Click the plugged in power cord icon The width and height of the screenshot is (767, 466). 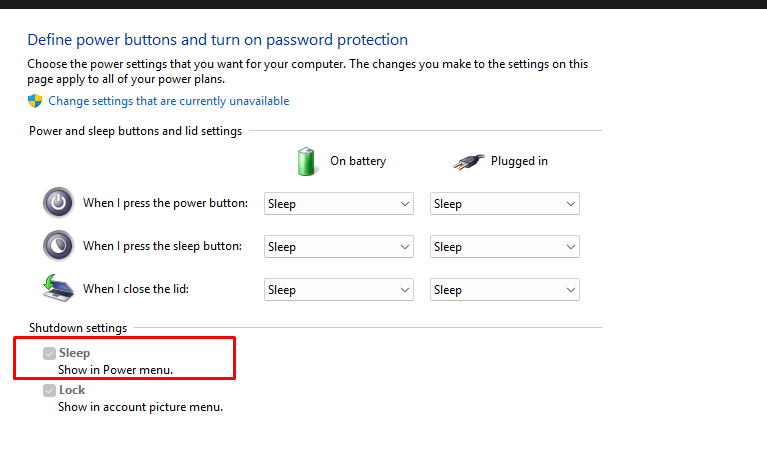pos(467,160)
